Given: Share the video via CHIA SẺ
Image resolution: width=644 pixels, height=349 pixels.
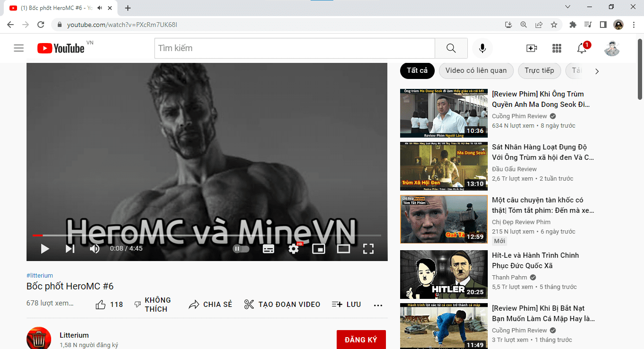Looking at the screenshot, I should pos(210,305).
